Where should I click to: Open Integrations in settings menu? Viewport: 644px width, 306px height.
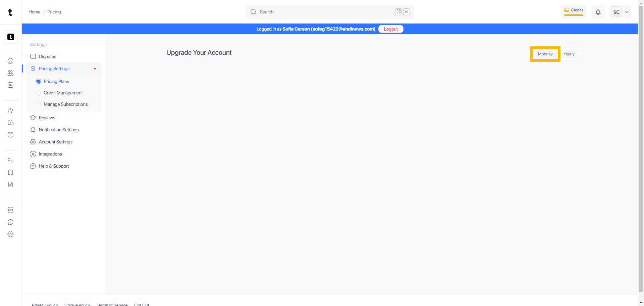point(50,154)
